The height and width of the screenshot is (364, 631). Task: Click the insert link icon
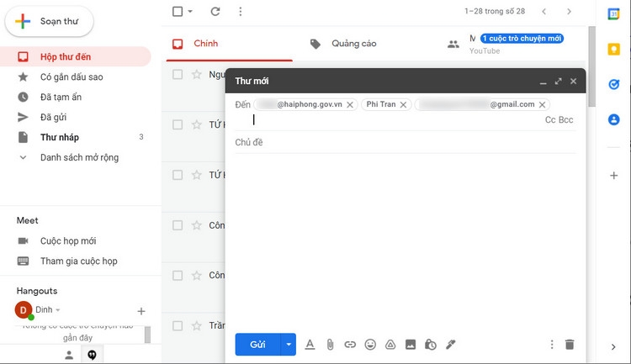[x=350, y=345]
